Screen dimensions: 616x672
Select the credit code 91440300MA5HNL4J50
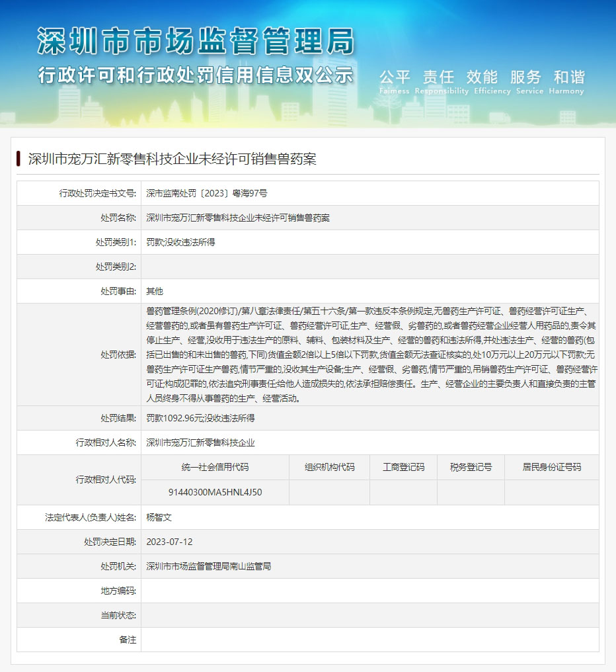(215, 492)
